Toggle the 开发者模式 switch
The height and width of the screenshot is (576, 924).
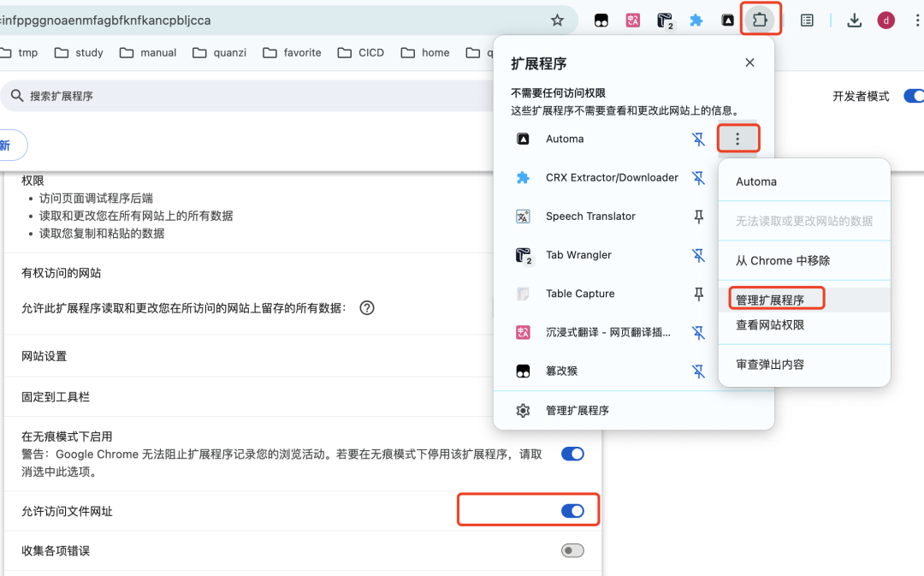[x=915, y=96]
